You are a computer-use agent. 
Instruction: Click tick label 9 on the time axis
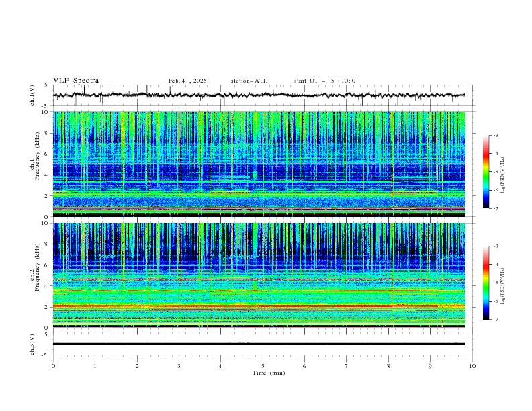coord(430,366)
